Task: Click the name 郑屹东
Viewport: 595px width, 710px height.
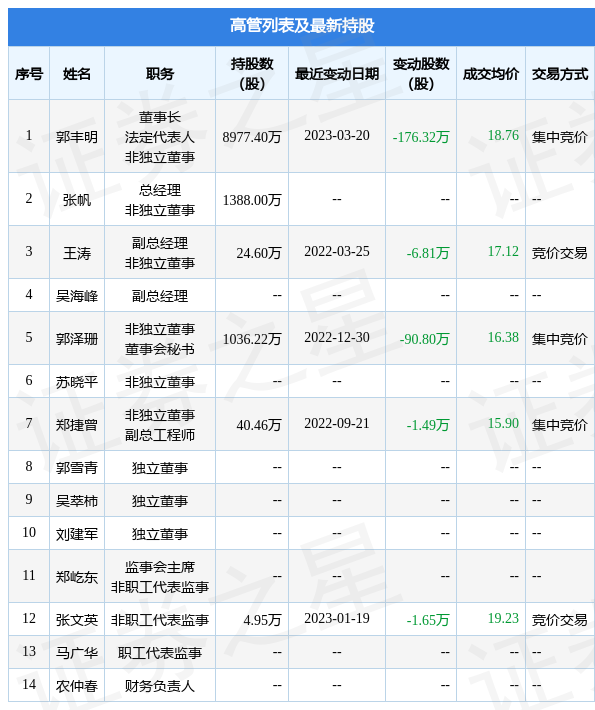Action: 77,577
